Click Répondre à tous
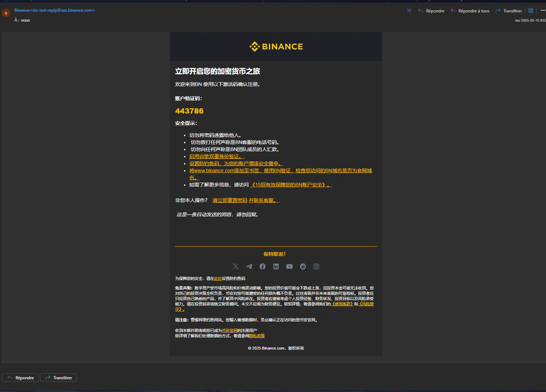 click(470, 11)
